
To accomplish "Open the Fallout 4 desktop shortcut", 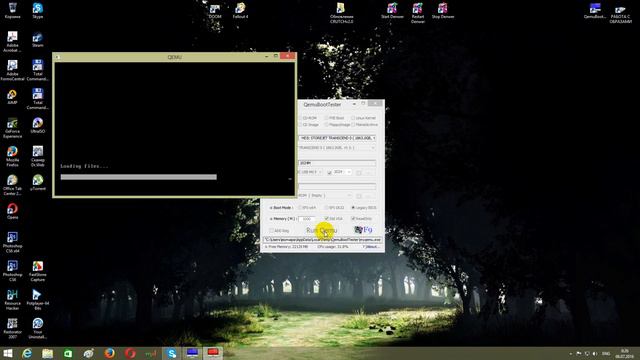I will [240, 11].
